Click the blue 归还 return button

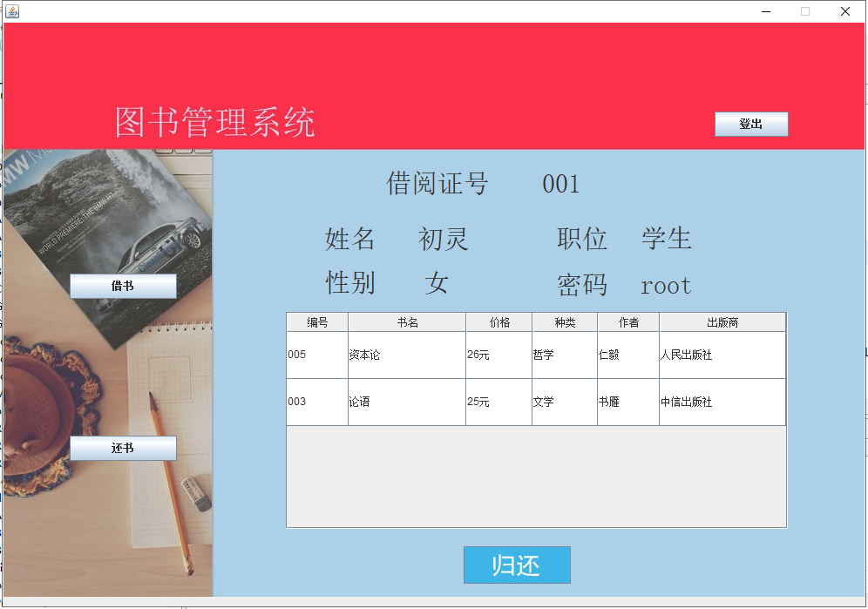[517, 565]
